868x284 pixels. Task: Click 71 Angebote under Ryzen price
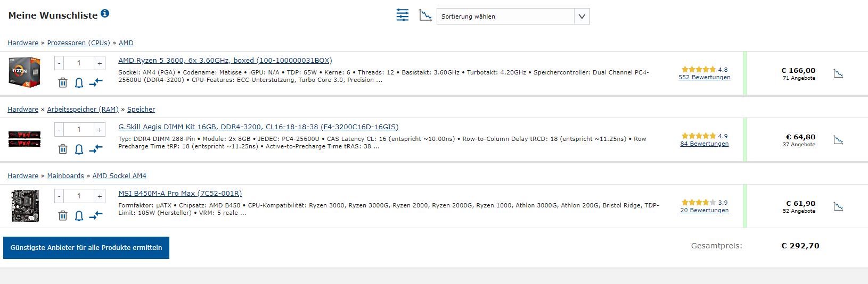[x=799, y=78]
